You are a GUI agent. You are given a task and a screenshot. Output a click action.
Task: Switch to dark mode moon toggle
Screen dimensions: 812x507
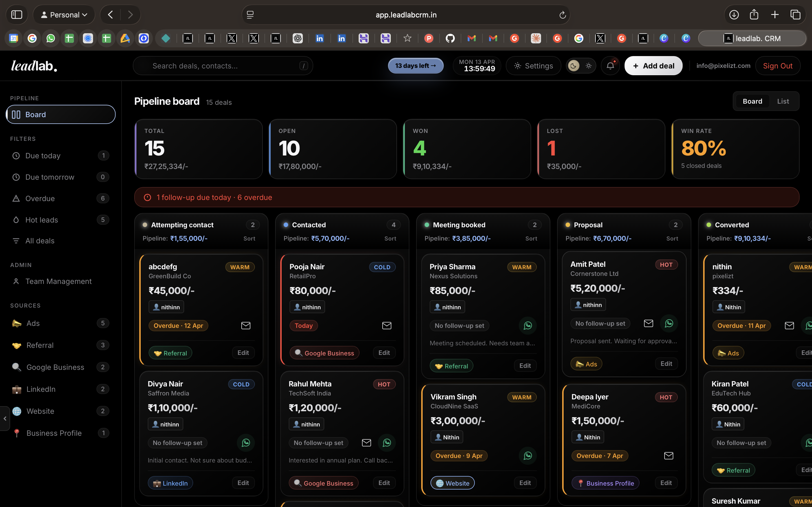click(573, 66)
